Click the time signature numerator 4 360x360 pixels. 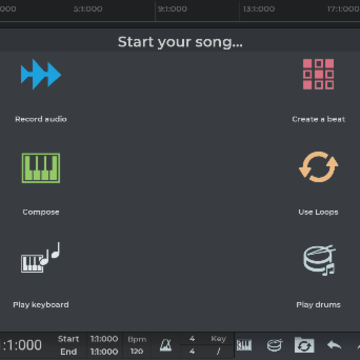(x=192, y=339)
